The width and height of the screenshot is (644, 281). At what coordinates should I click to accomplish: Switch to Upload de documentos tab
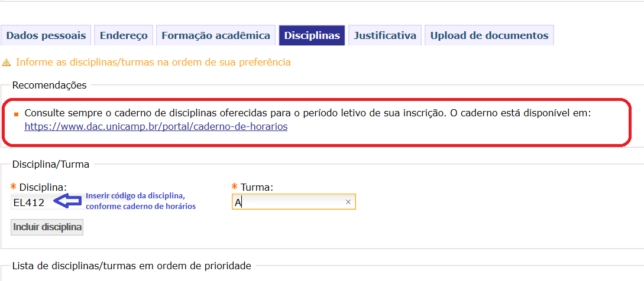[x=489, y=35]
